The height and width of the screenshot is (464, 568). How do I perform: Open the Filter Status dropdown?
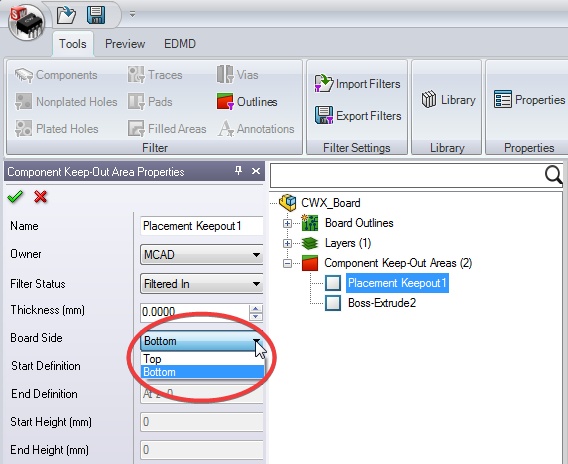coord(201,284)
